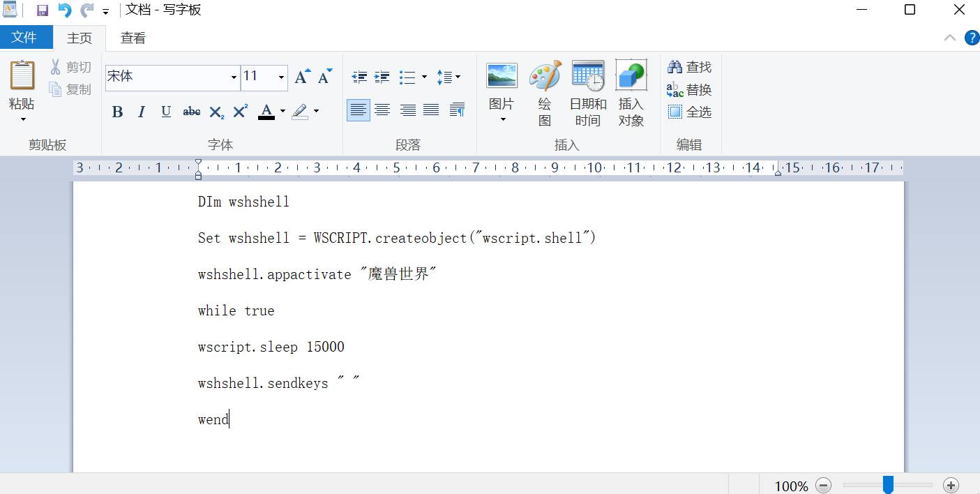Viewport: 980px width, 494px height.
Task: Click the Replace (替换) icon
Action: (675, 89)
